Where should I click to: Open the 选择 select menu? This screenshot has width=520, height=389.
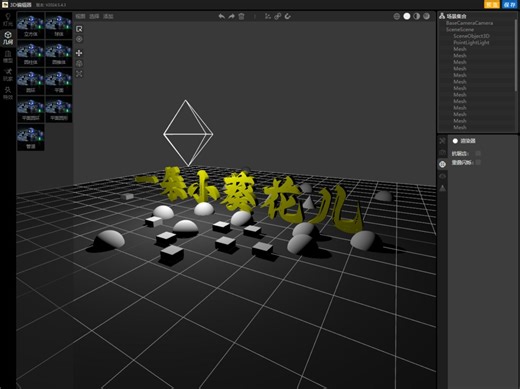[94, 16]
